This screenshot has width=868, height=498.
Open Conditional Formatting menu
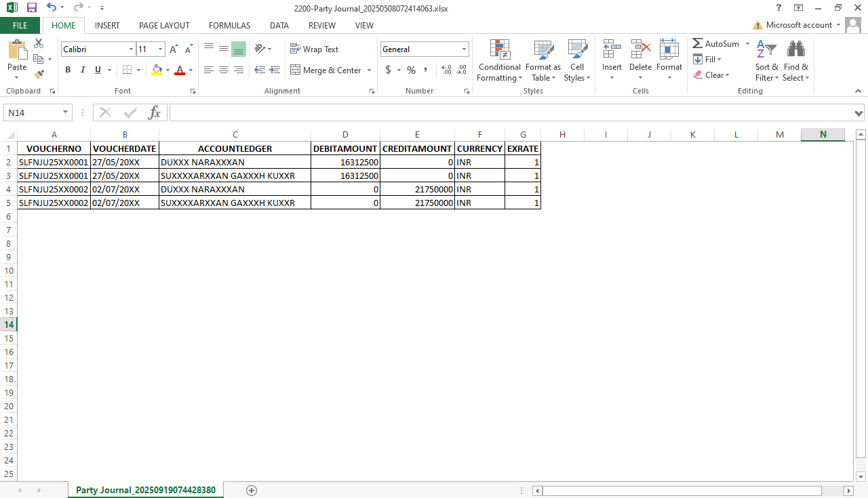tap(499, 61)
